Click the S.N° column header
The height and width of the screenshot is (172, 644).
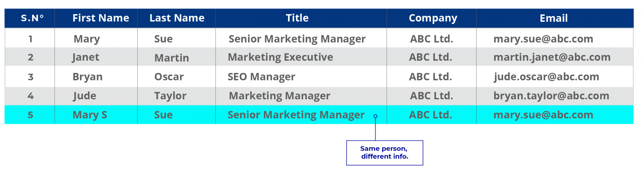(x=30, y=18)
